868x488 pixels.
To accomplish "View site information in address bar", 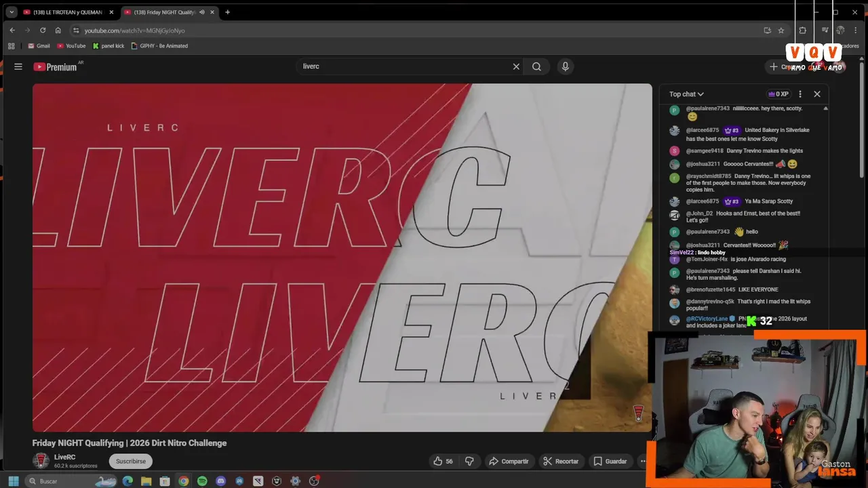I will (x=76, y=30).
